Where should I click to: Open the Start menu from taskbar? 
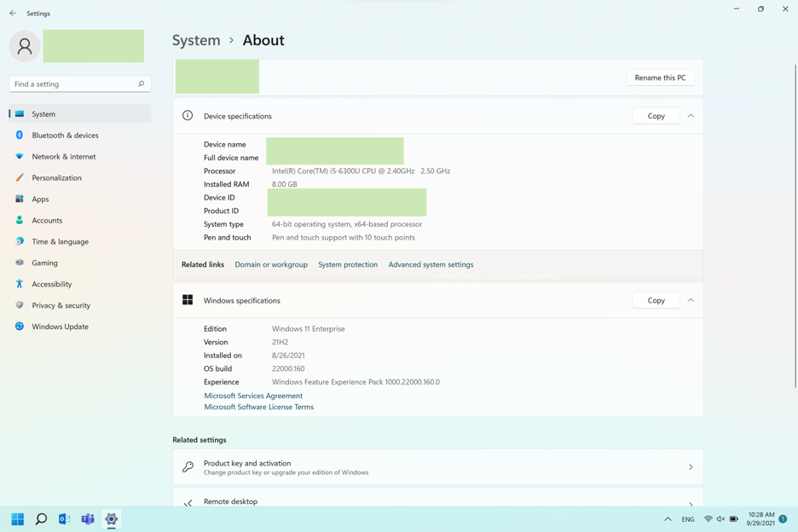point(17,518)
